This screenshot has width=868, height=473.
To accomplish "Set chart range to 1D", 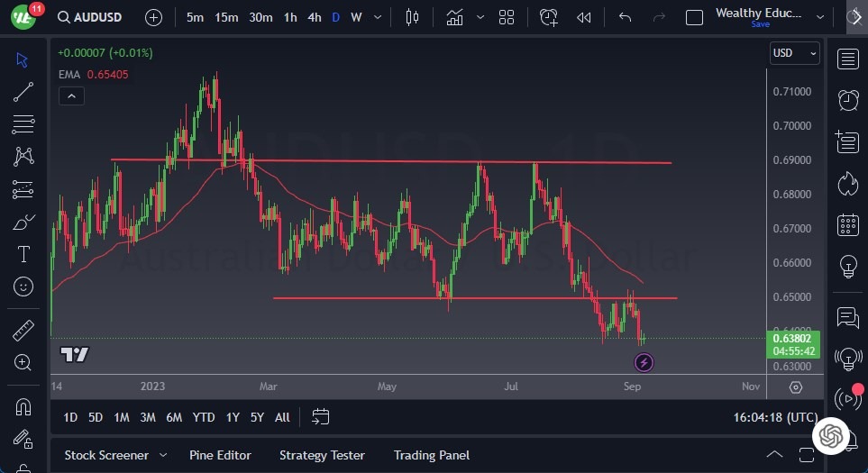I will point(70,418).
